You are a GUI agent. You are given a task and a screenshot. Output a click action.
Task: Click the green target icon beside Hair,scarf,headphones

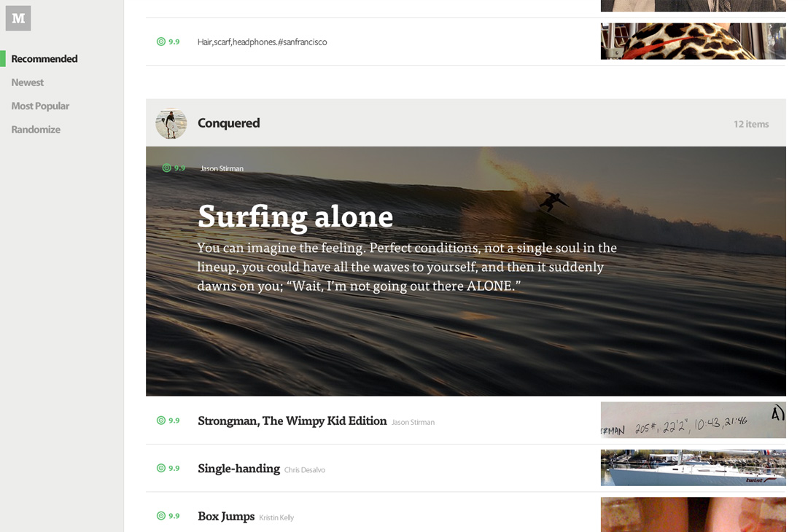coord(160,42)
